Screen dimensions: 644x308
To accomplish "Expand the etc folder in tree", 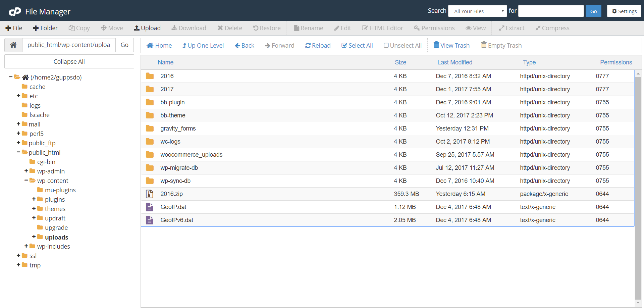I will tap(18, 96).
